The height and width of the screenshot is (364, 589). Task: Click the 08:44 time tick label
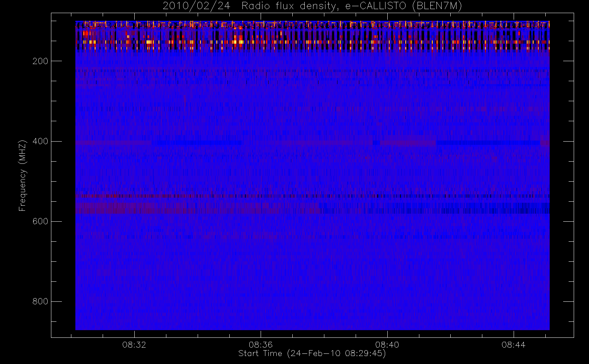point(514,345)
